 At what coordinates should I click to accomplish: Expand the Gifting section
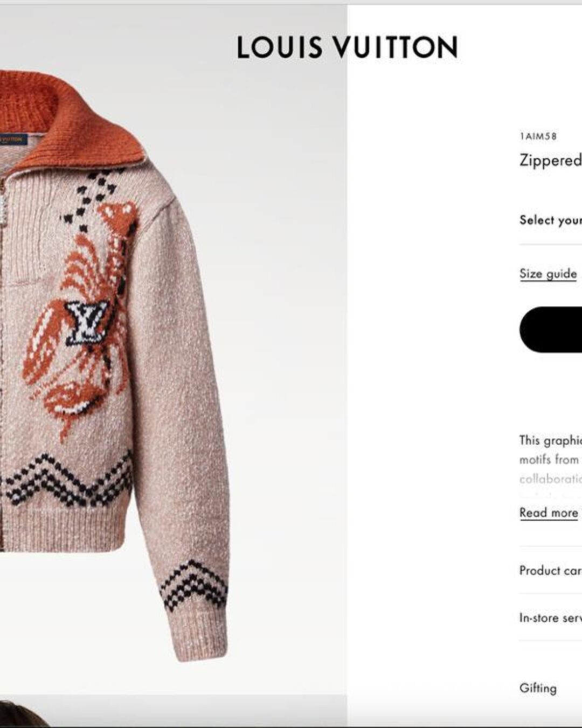(x=550, y=688)
